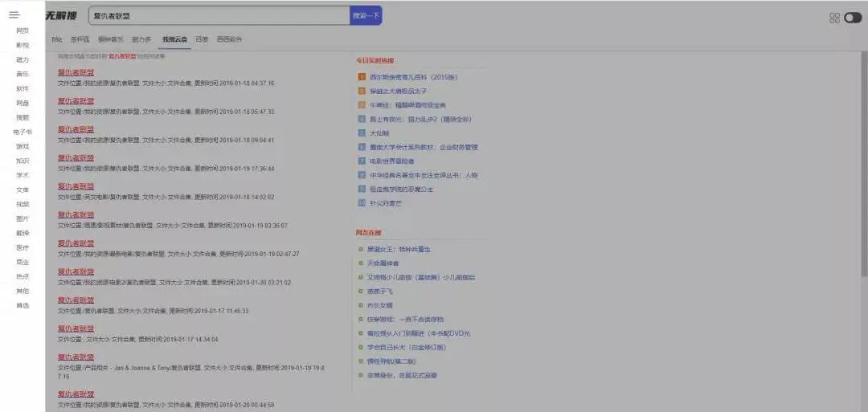Open 网友在搜 item ending (本书配DVD光
The width and height of the screenshot is (868, 412).
click(419, 333)
